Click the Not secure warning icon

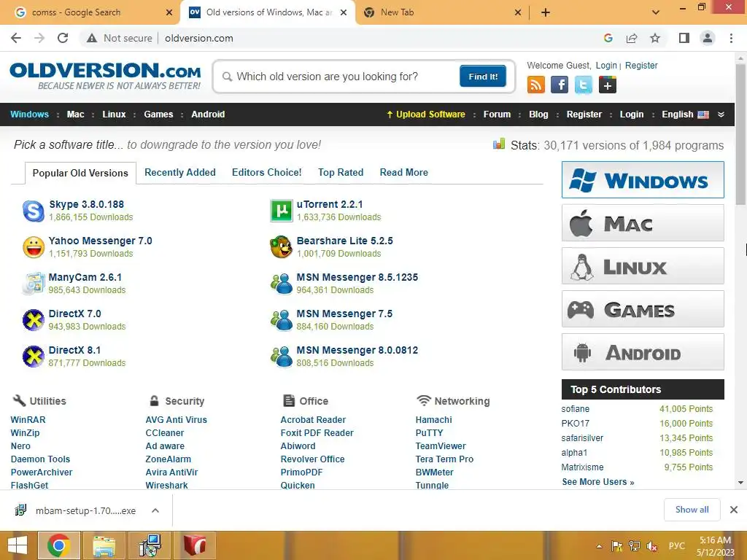pyautogui.click(x=92, y=38)
